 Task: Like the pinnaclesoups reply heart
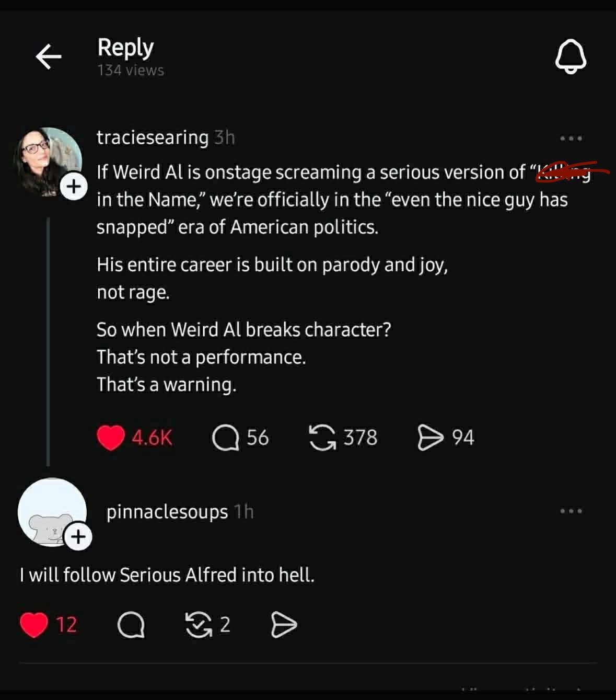34,625
